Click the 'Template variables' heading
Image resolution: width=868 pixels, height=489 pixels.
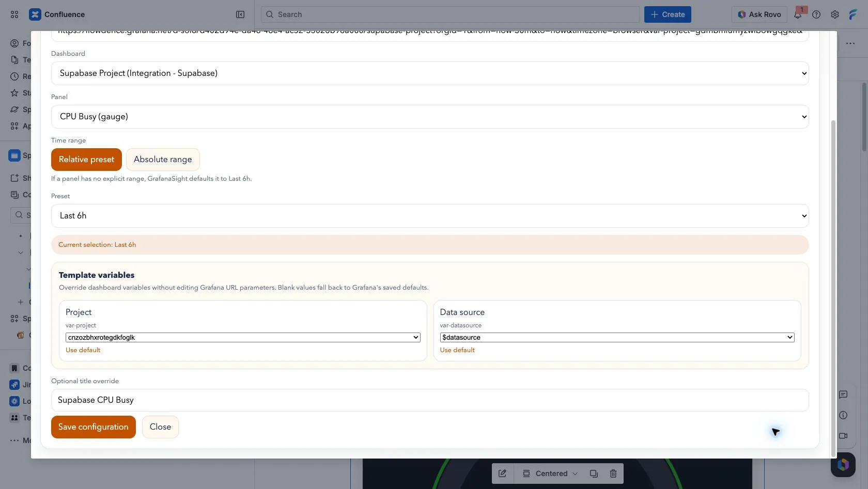click(x=97, y=275)
